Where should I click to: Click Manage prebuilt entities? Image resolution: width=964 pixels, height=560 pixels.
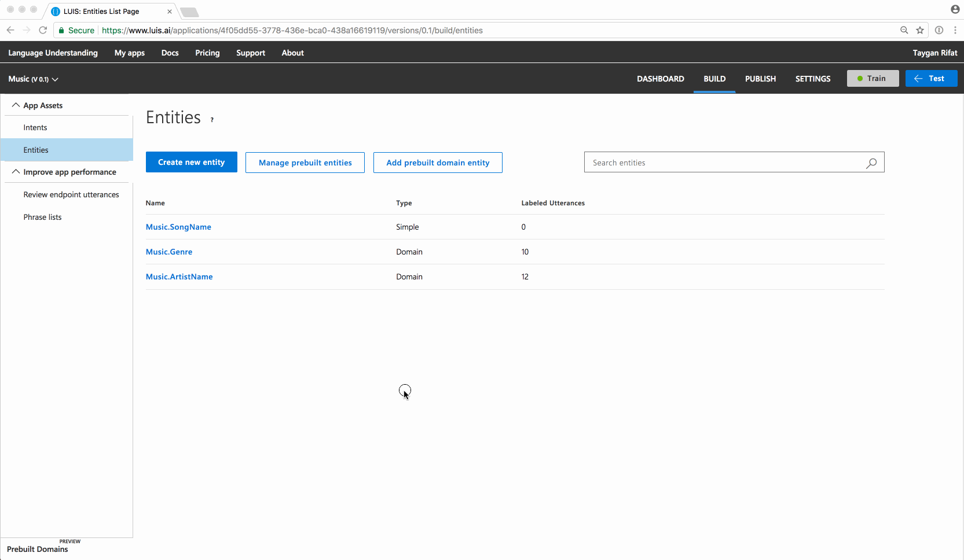pyautogui.click(x=305, y=163)
